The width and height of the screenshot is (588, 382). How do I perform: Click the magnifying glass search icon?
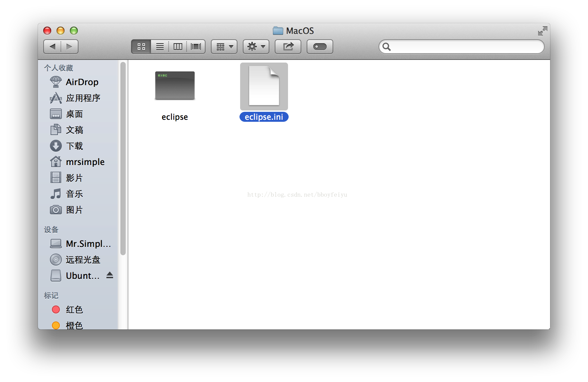click(386, 47)
